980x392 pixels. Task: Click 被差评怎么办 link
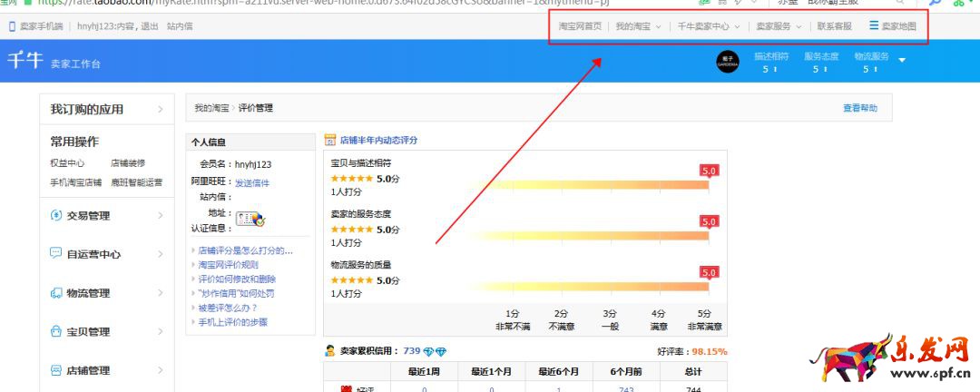(228, 308)
